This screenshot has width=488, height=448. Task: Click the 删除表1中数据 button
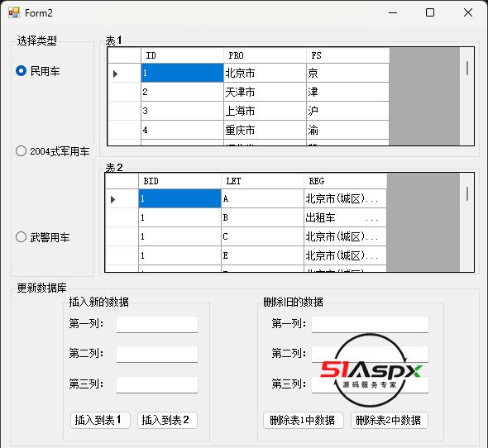pos(304,421)
